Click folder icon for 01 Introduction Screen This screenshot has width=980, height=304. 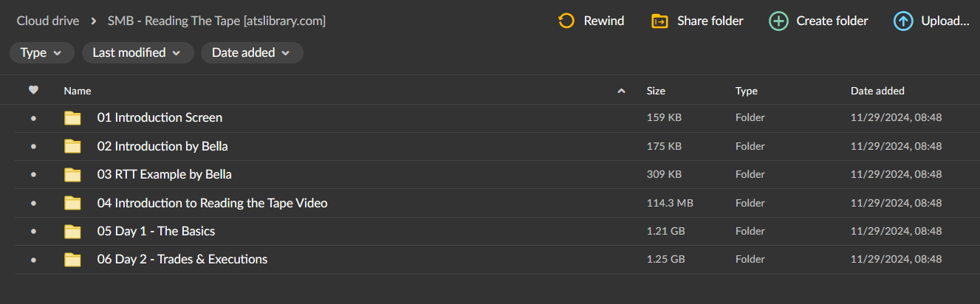[72, 118]
